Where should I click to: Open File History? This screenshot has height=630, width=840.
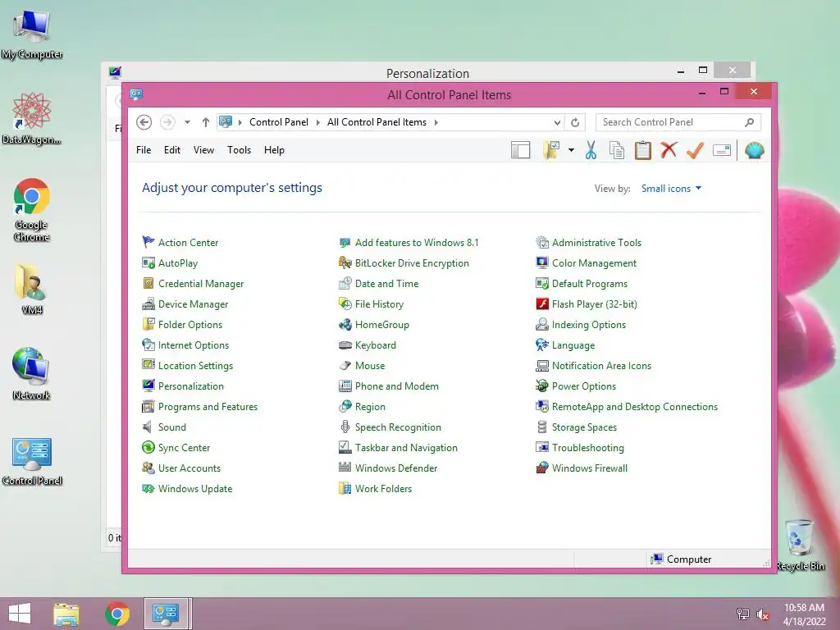[x=372, y=304]
